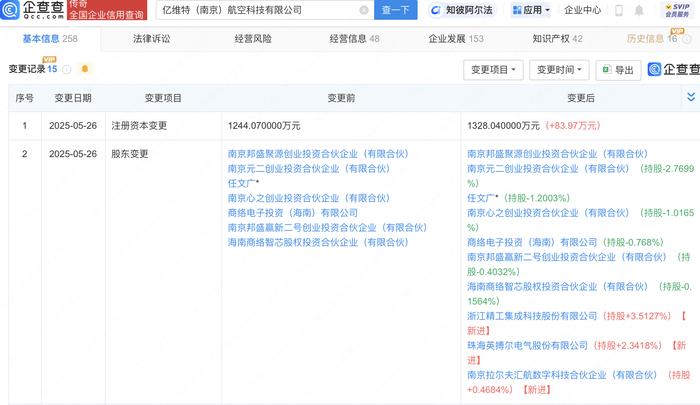Click the 导出 export button
The height and width of the screenshot is (405, 700).
tap(618, 70)
